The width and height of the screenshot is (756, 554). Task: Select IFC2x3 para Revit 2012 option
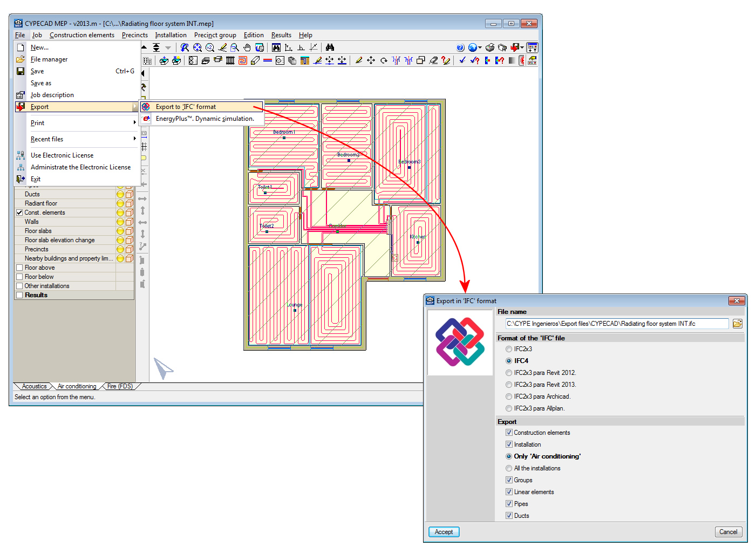click(509, 373)
